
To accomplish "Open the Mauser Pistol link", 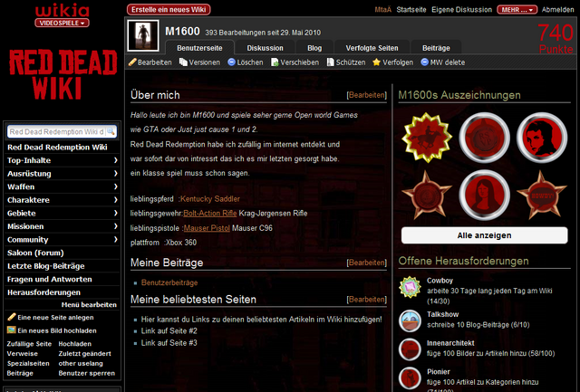I will [x=207, y=228].
